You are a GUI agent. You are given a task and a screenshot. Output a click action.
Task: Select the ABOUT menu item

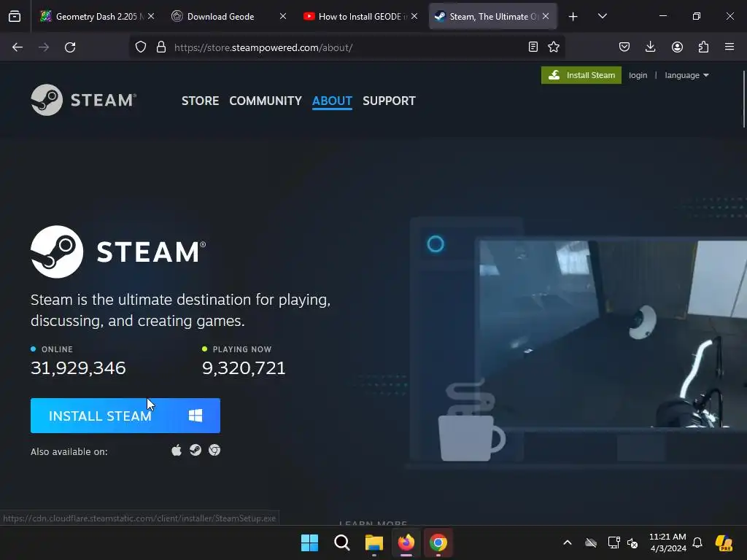(332, 101)
